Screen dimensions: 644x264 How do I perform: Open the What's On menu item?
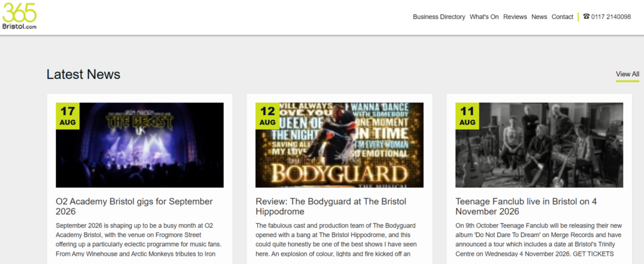click(x=484, y=17)
